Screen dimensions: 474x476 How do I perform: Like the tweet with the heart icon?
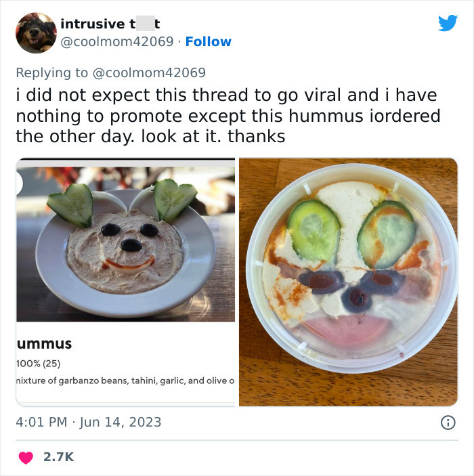pos(26,458)
